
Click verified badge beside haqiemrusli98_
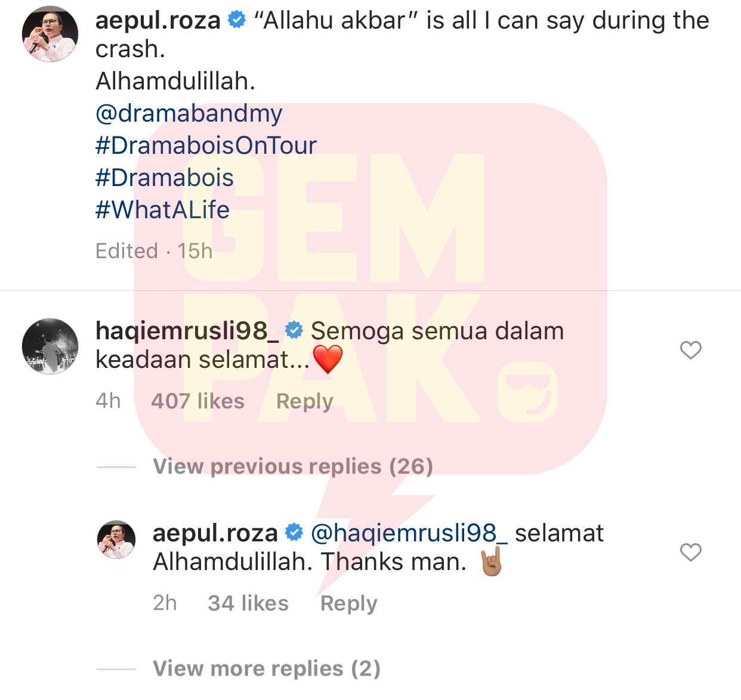(x=294, y=330)
